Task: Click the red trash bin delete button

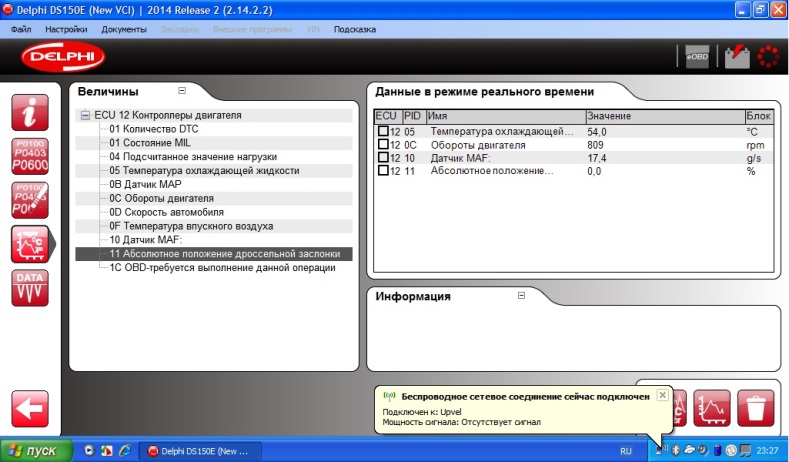Action: (755, 408)
